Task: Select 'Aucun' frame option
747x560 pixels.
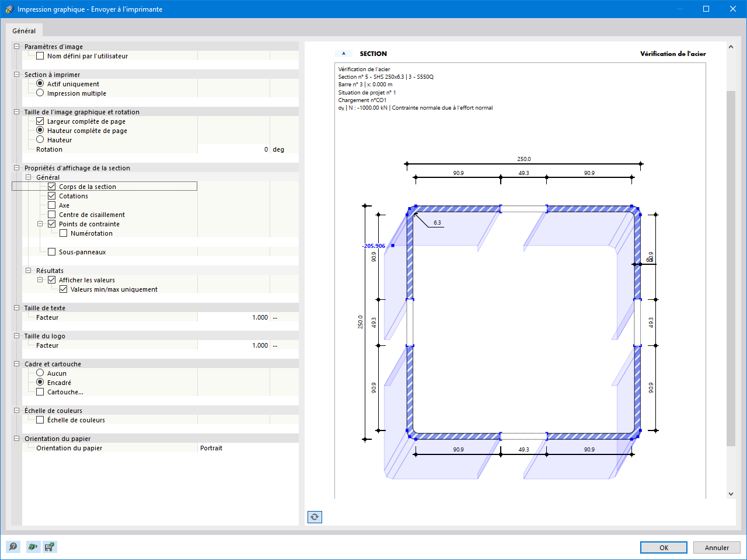Action: pyautogui.click(x=40, y=373)
